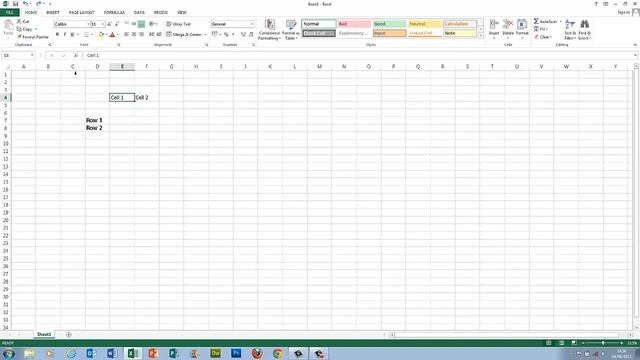Screen dimensions: 640x360
Task: Align cell text to the right
Action: pyautogui.click(x=141, y=35)
